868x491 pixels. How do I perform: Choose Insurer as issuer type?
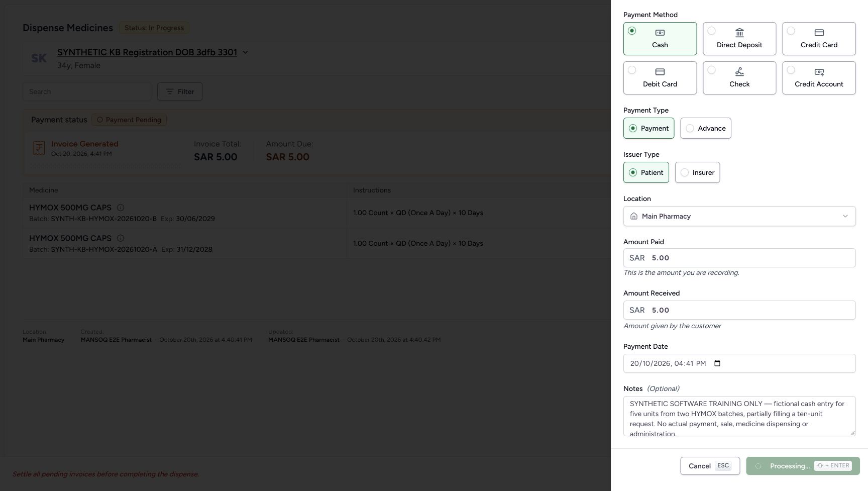[697, 172]
